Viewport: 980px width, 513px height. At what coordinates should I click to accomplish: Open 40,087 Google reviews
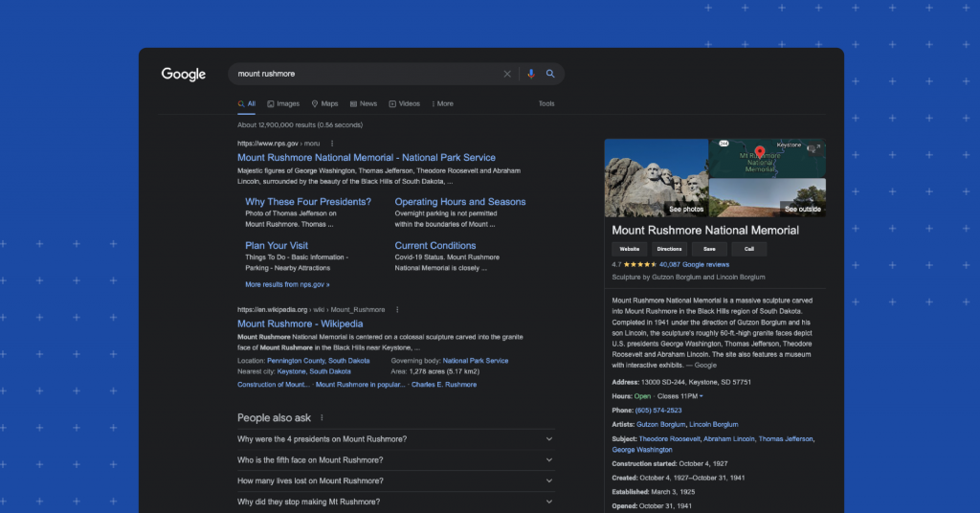[x=694, y=264]
